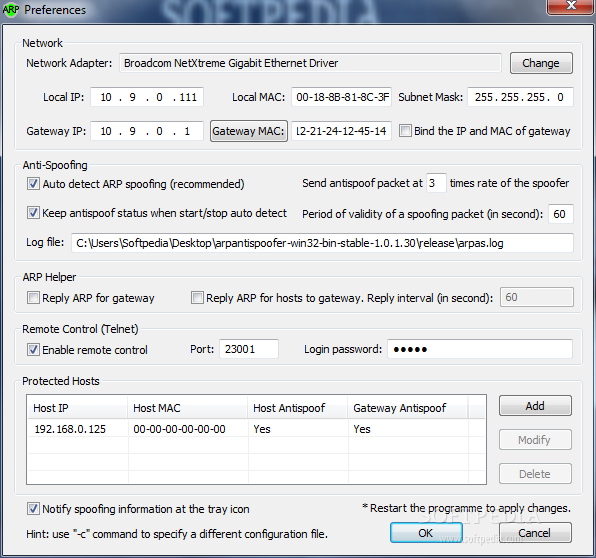Viewport: 596px width, 558px height.
Task: Click the ARP app icon in title bar
Action: click(x=11, y=10)
